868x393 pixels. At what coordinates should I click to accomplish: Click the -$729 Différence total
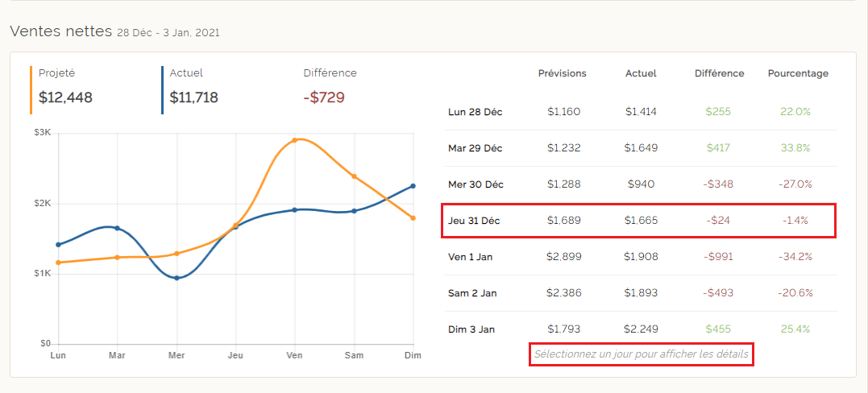[324, 98]
